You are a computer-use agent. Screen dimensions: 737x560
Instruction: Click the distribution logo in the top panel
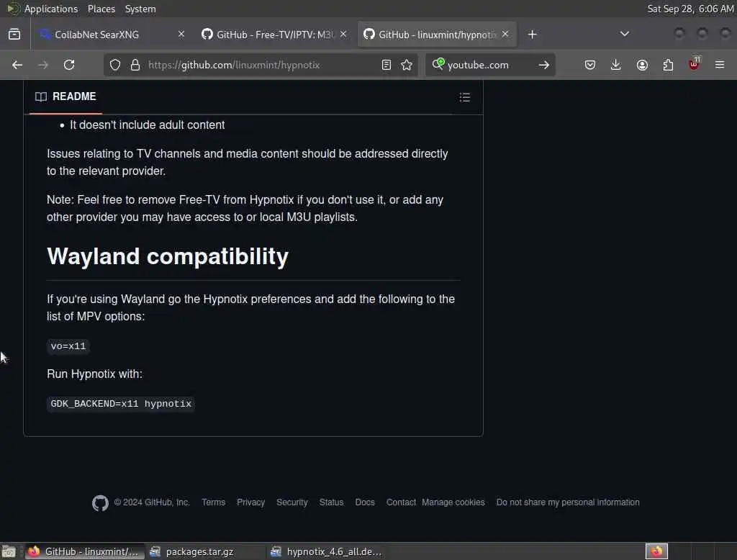point(13,9)
